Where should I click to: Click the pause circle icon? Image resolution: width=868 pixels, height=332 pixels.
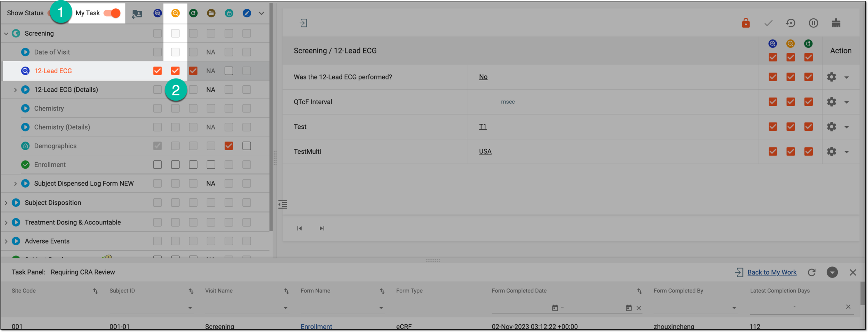813,23
